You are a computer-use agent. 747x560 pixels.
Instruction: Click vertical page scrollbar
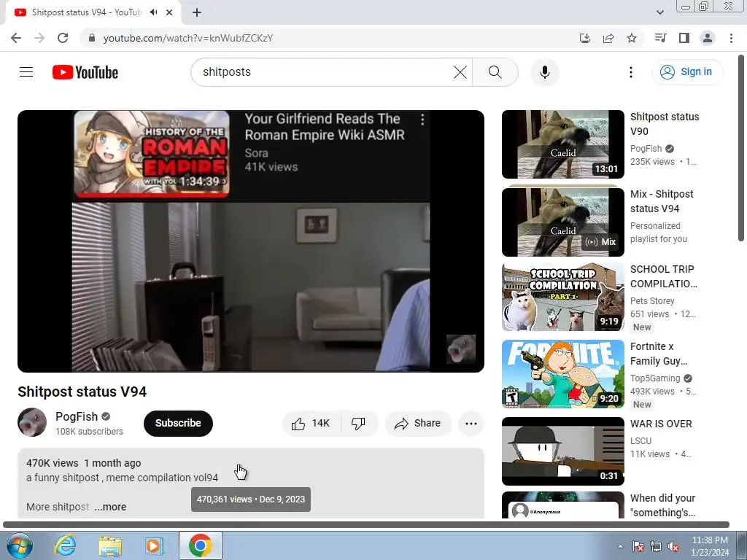click(741, 147)
